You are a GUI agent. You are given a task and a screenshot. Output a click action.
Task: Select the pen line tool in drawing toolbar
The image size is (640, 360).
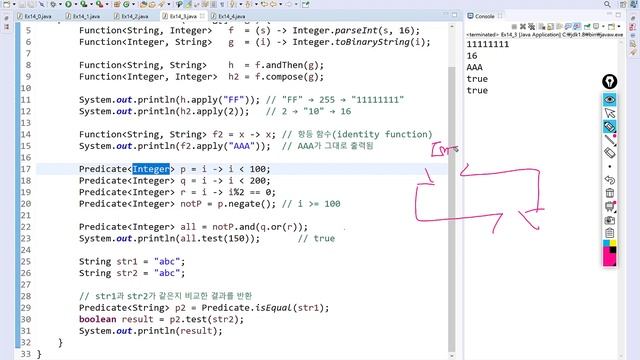coord(609,140)
